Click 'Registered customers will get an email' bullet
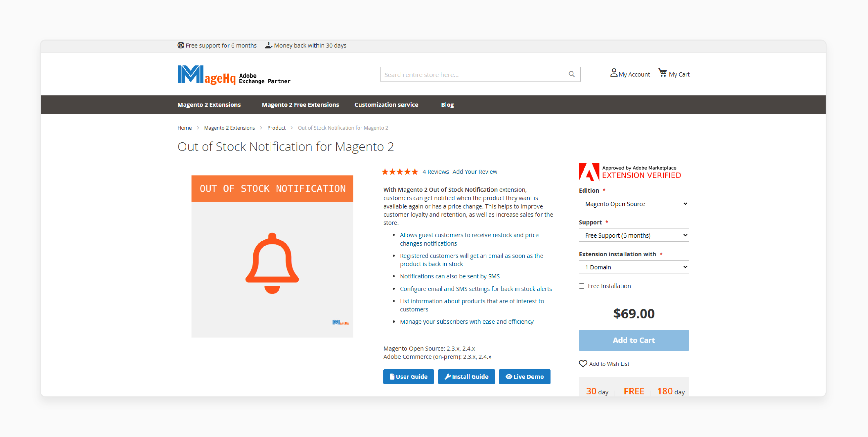868x437 pixels. pyautogui.click(x=471, y=260)
